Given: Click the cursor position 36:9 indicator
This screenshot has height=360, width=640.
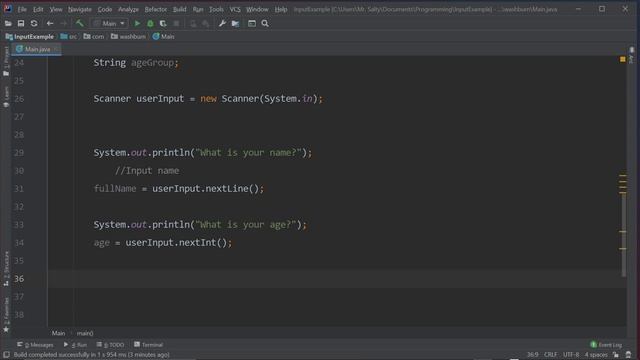Looking at the screenshot, I should point(532,355).
